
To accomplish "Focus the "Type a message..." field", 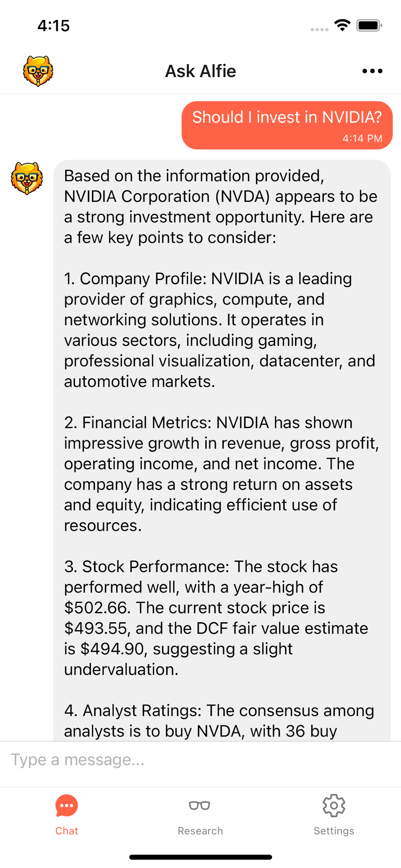I will point(200,760).
